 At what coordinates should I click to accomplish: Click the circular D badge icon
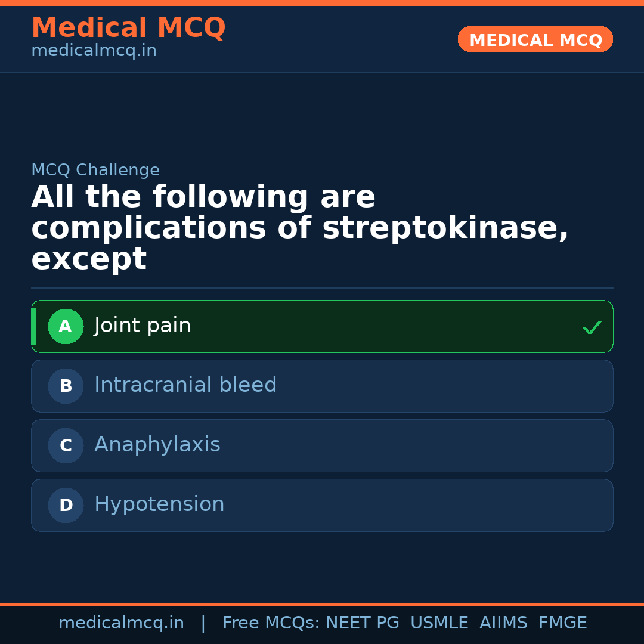click(66, 505)
